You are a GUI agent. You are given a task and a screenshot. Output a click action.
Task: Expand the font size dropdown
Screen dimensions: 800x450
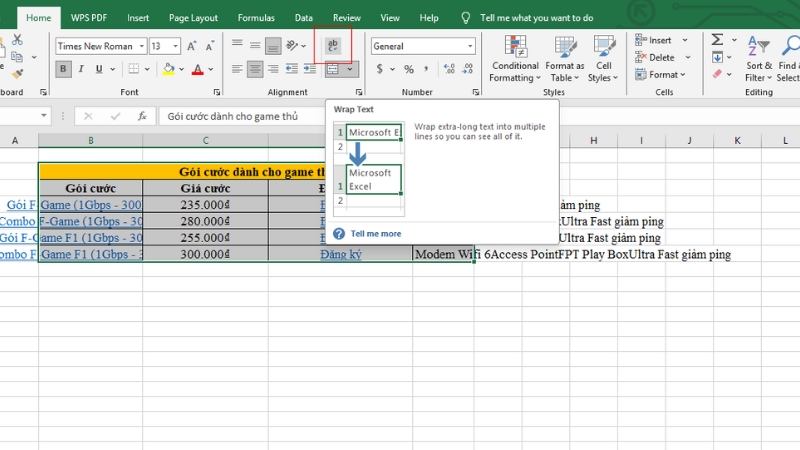(176, 46)
